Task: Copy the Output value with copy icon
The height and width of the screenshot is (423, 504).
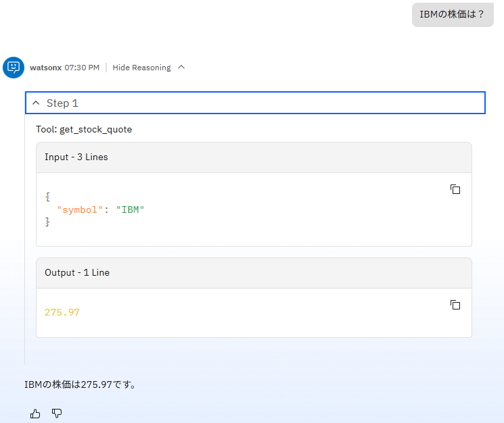Action: (455, 305)
